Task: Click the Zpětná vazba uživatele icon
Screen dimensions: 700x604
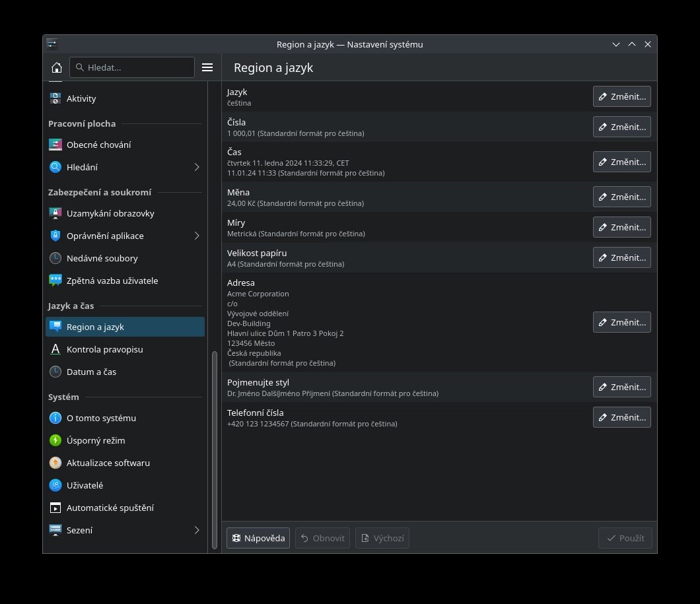Action: (55, 281)
